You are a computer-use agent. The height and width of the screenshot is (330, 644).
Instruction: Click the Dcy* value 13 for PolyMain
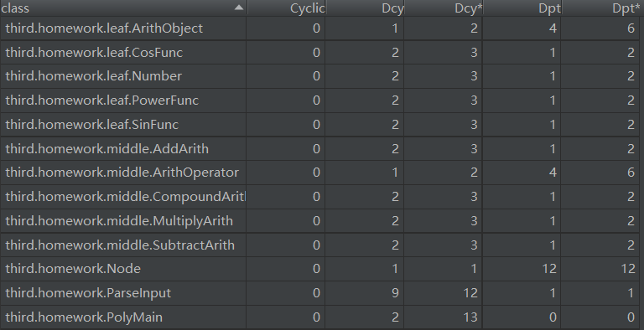[x=470, y=317]
